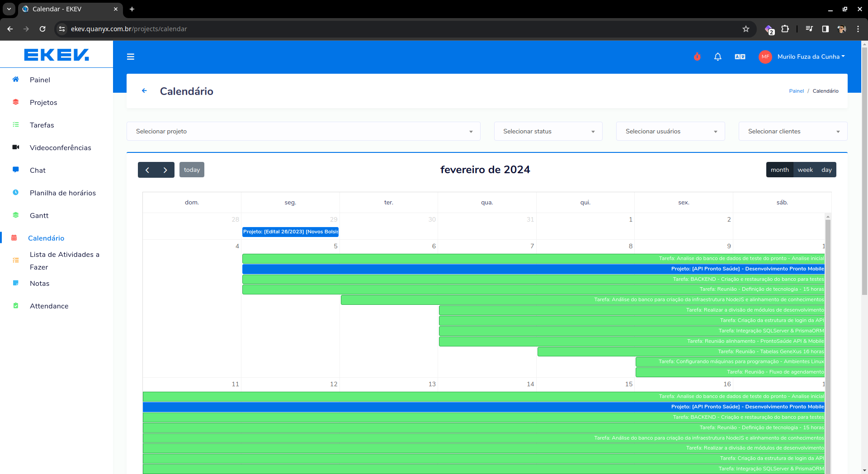Open the Selecionar usuários dropdown

point(670,131)
